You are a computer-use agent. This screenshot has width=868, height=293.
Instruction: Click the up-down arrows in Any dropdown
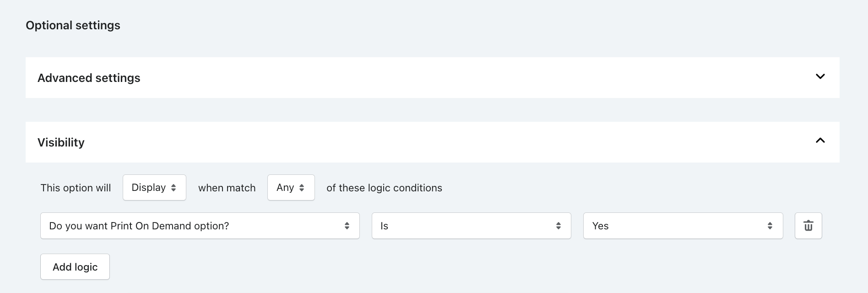coord(302,188)
